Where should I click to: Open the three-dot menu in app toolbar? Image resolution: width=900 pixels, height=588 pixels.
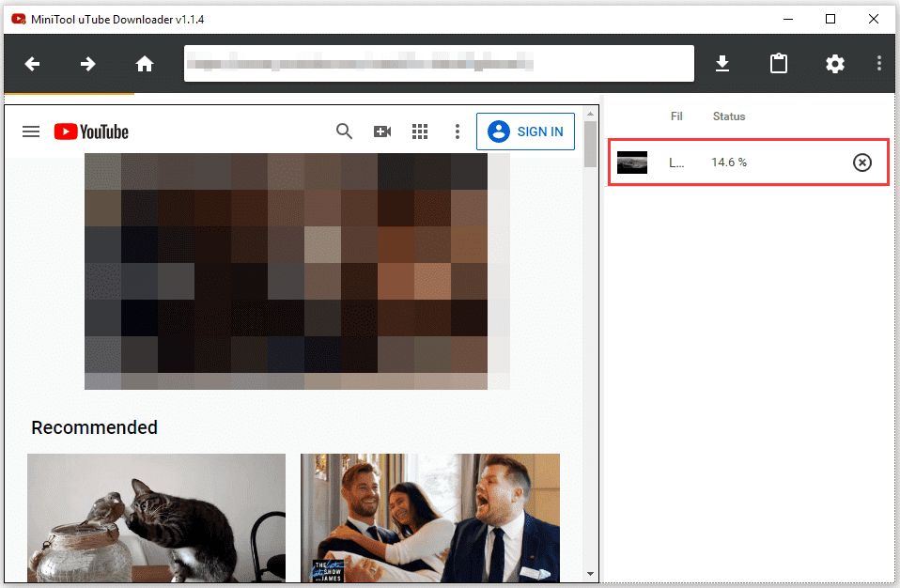879,64
